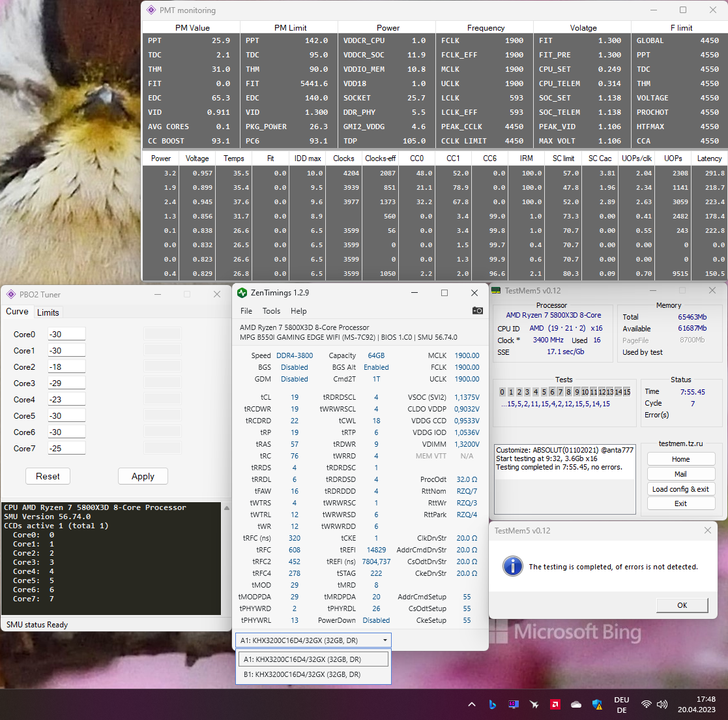Click the TestMem5 window title icon

click(x=496, y=291)
